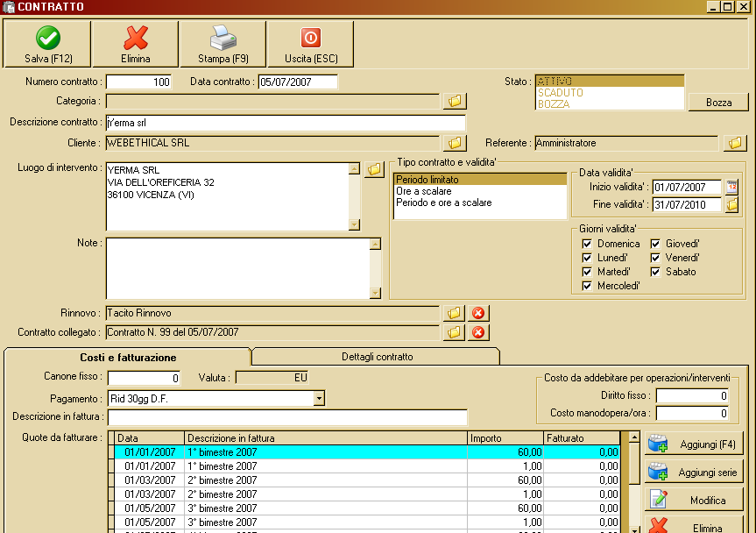Click the Aggiungi (F4) button

tap(694, 444)
